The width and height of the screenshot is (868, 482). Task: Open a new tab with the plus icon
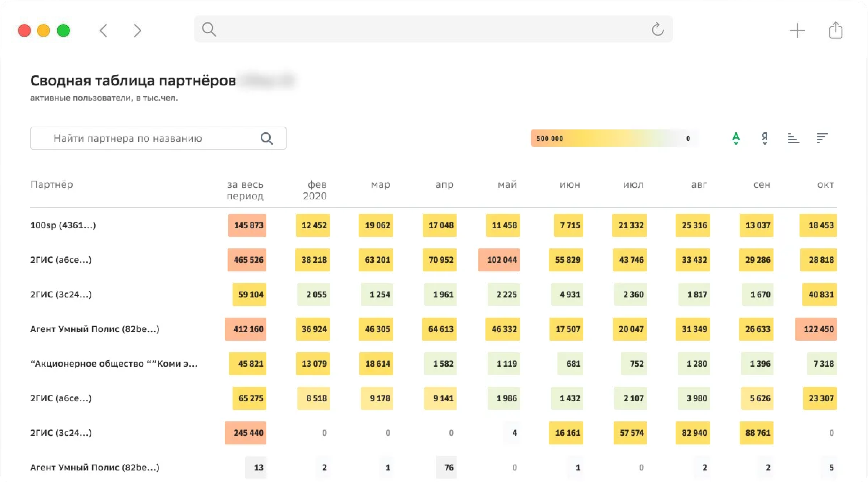click(797, 31)
